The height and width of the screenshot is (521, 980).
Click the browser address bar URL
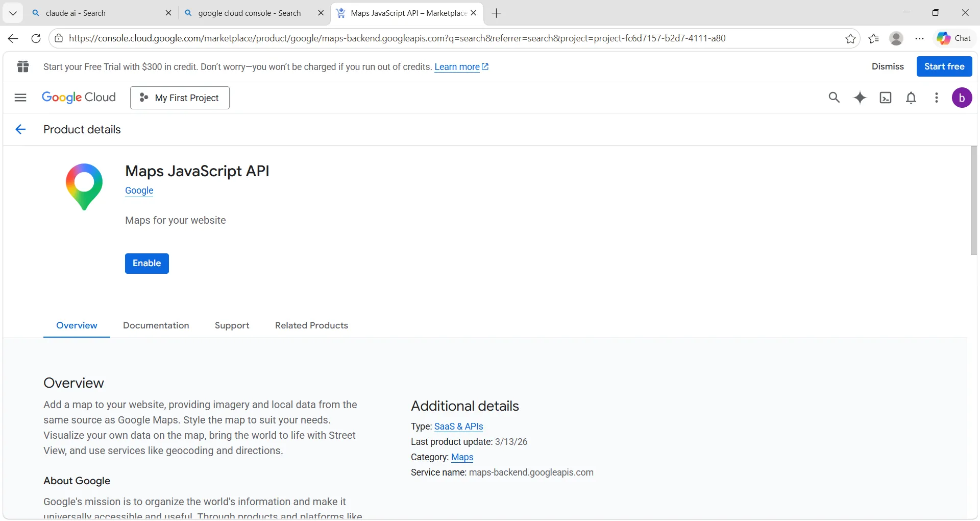coord(397,38)
